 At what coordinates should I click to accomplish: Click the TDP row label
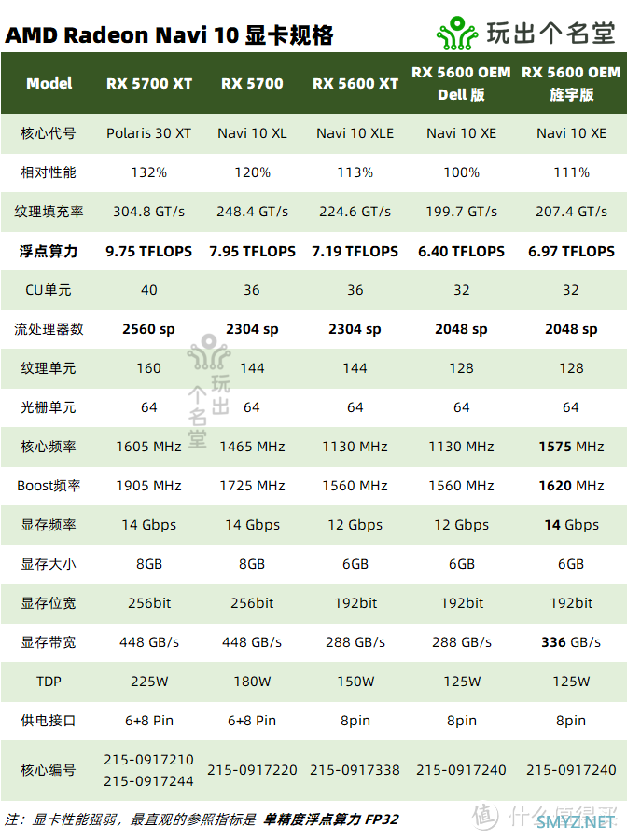[x=49, y=682]
